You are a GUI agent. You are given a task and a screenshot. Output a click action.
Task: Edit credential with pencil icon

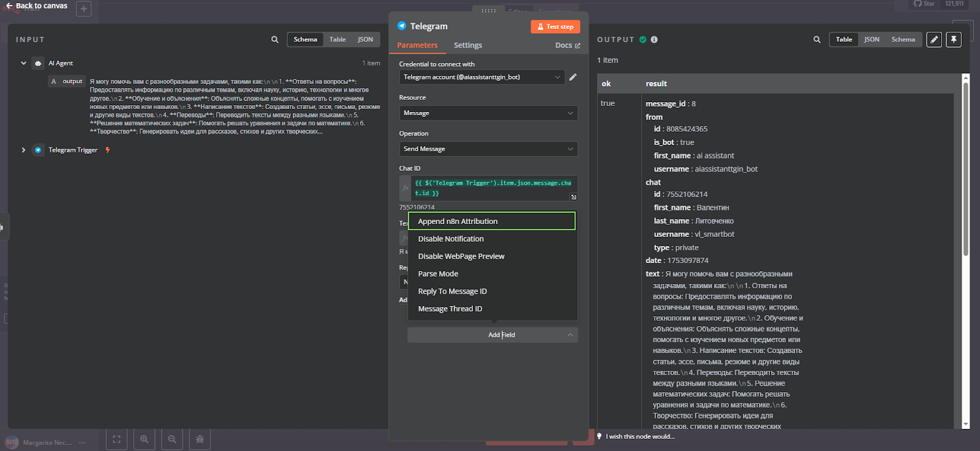coord(573,77)
